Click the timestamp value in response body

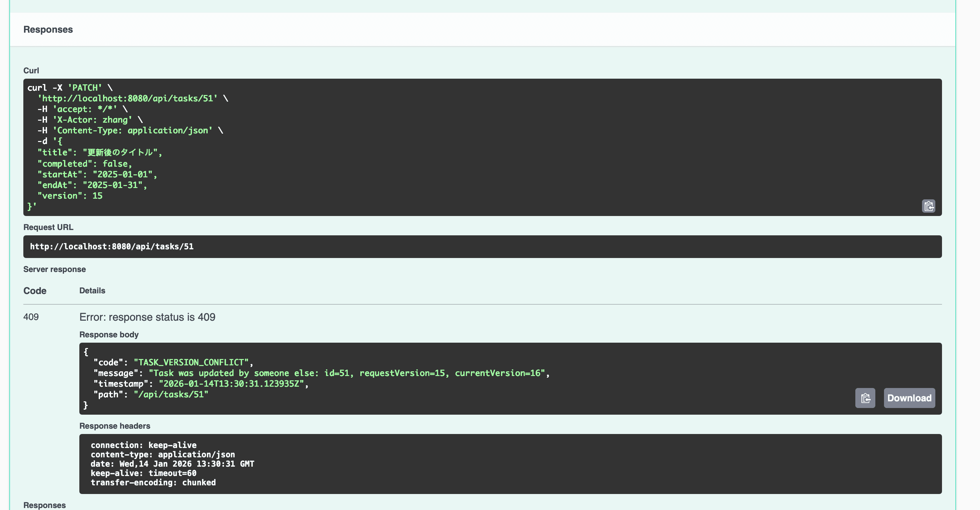[x=231, y=384]
